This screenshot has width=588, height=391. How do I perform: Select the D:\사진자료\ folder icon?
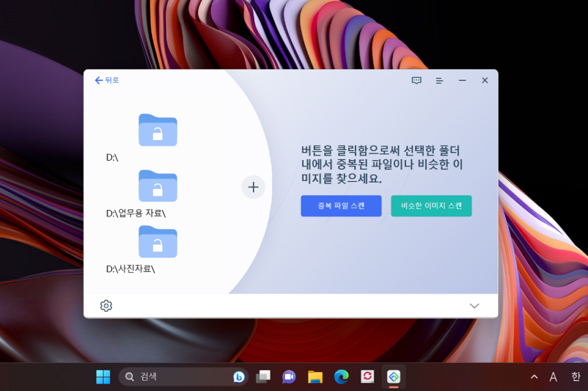point(158,242)
